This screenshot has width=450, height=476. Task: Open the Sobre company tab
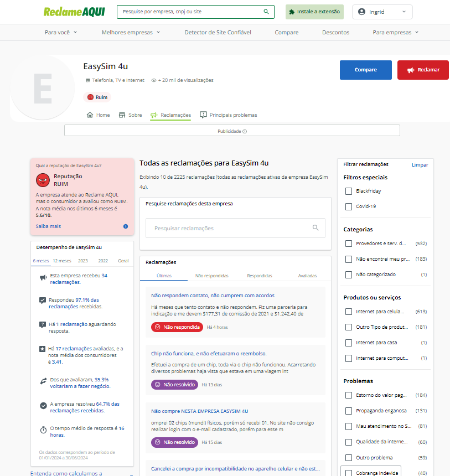pos(130,115)
